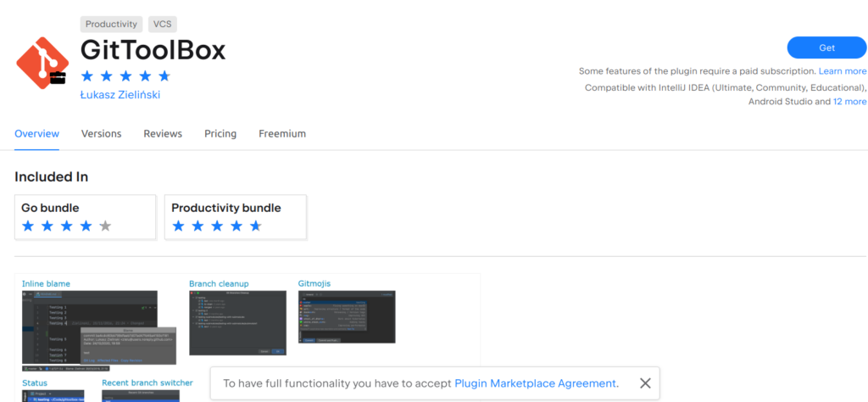The width and height of the screenshot is (868, 402).
Task: Click the Get button
Action: (827, 47)
